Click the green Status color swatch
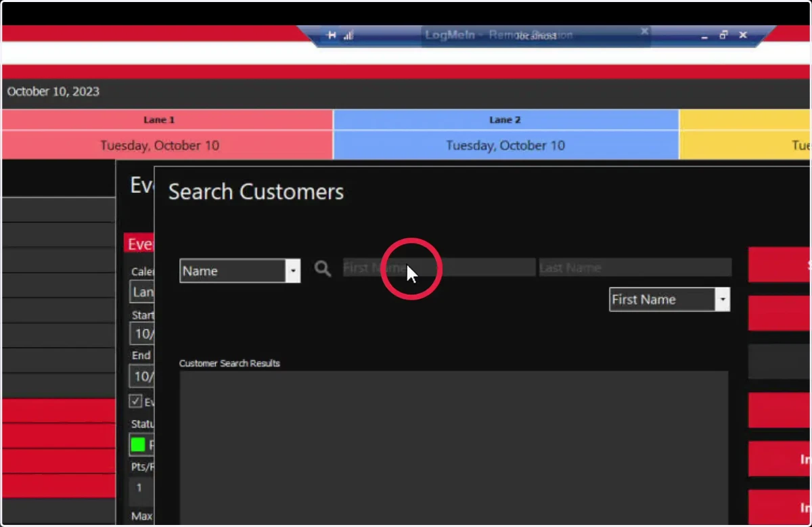Image resolution: width=812 pixels, height=527 pixels. (x=138, y=445)
